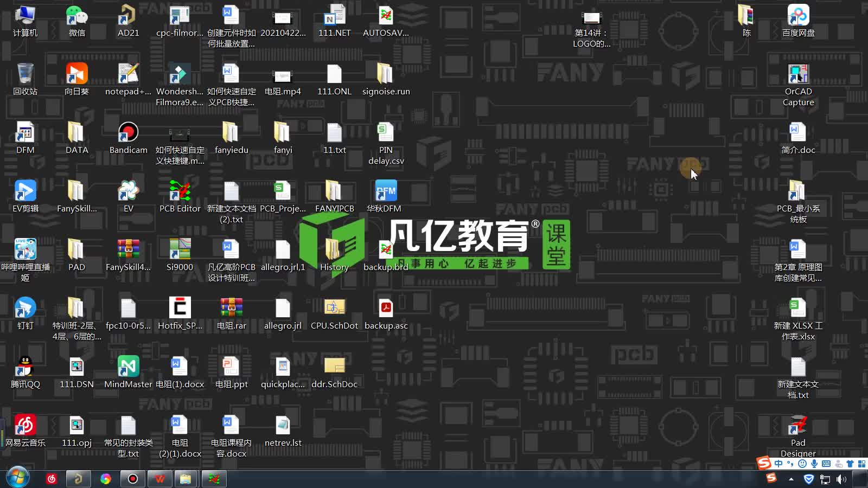Image resolution: width=868 pixels, height=488 pixels.
Task: Select the PCB_最小系统板 folder
Action: [798, 202]
